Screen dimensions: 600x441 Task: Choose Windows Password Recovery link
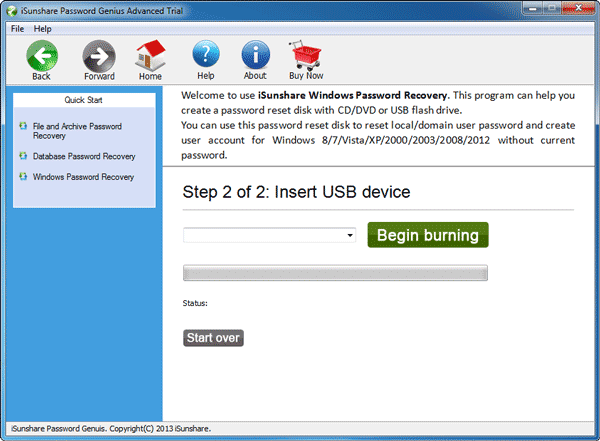click(83, 177)
